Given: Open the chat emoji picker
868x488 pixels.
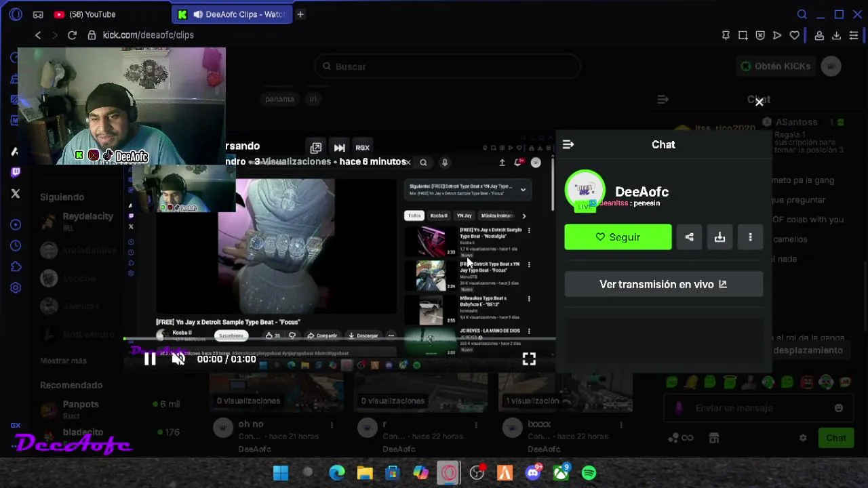Looking at the screenshot, I should pos(839,408).
